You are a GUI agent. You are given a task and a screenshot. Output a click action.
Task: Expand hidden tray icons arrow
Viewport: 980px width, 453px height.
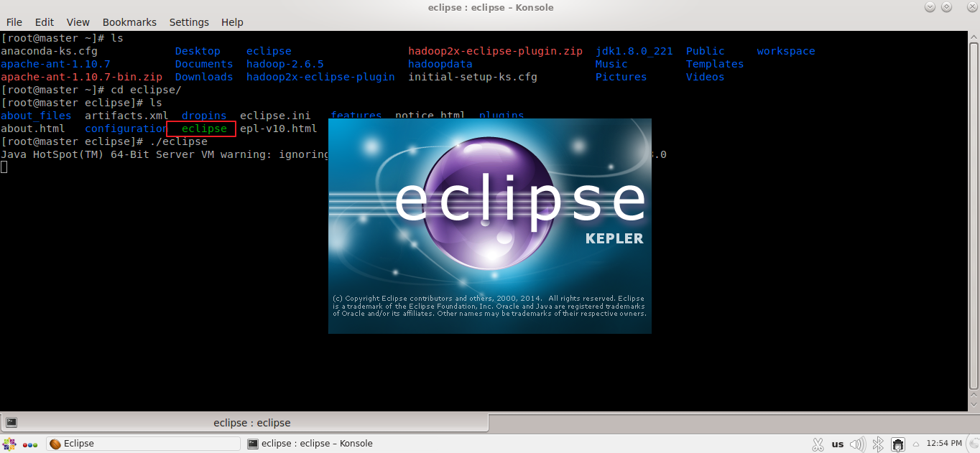[x=916, y=444]
